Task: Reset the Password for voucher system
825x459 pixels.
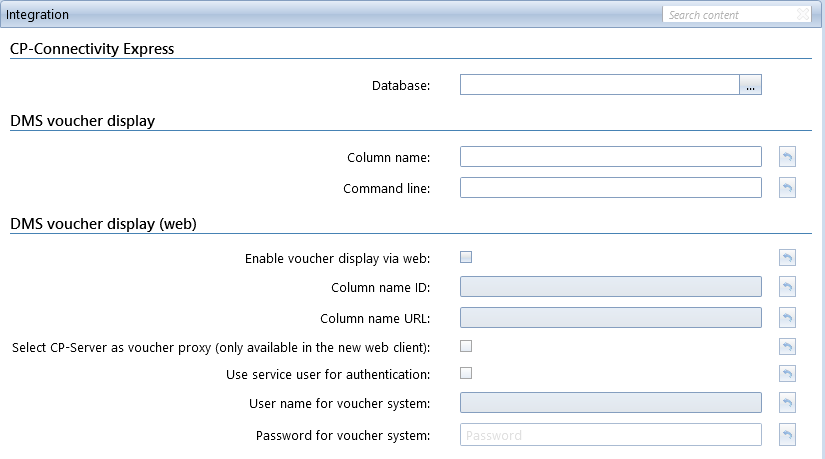Action: tap(787, 434)
